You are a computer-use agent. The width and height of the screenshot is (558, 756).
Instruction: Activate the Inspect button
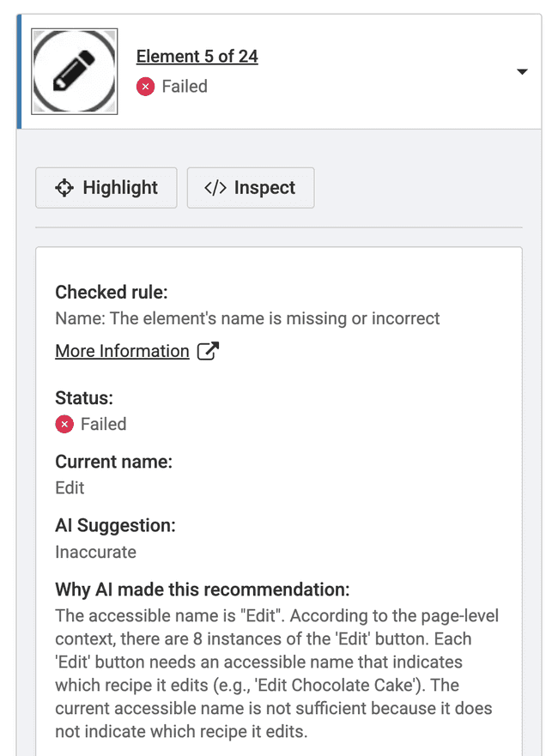point(250,187)
